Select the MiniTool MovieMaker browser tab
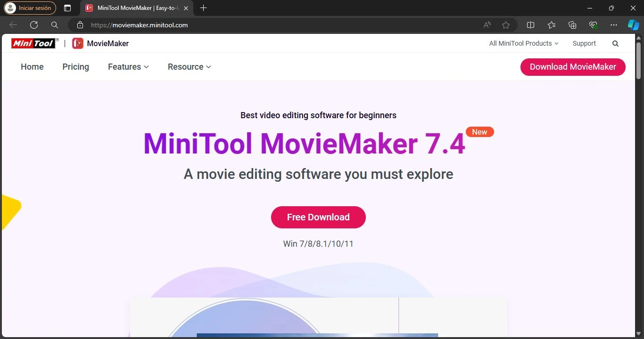 coord(137,8)
